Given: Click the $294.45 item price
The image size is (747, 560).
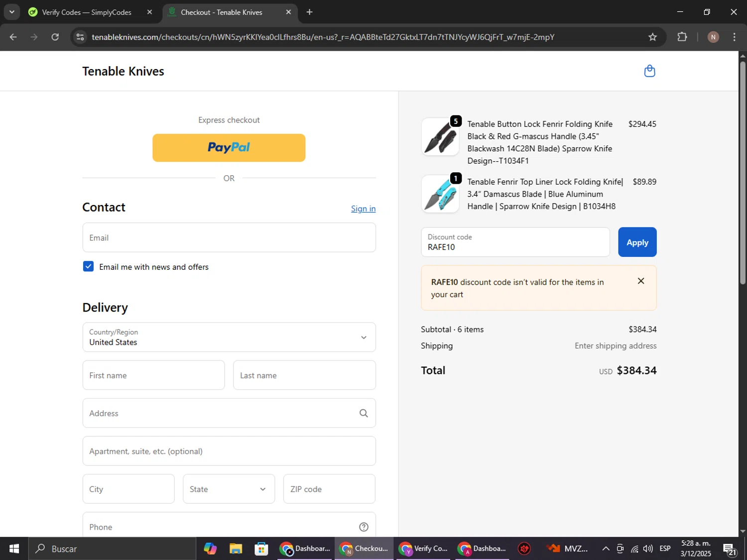Looking at the screenshot, I should tap(642, 124).
